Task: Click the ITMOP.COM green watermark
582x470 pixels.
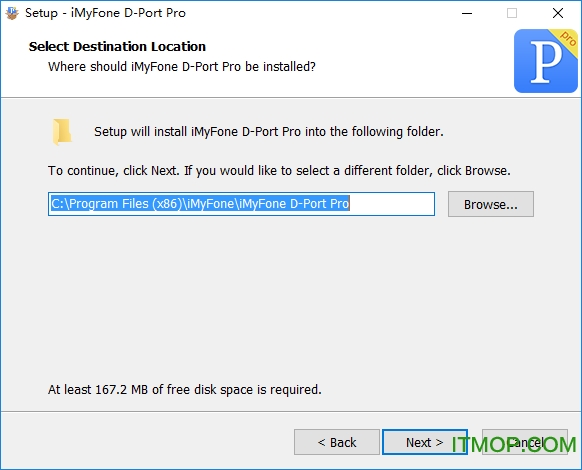Action: tap(513, 445)
